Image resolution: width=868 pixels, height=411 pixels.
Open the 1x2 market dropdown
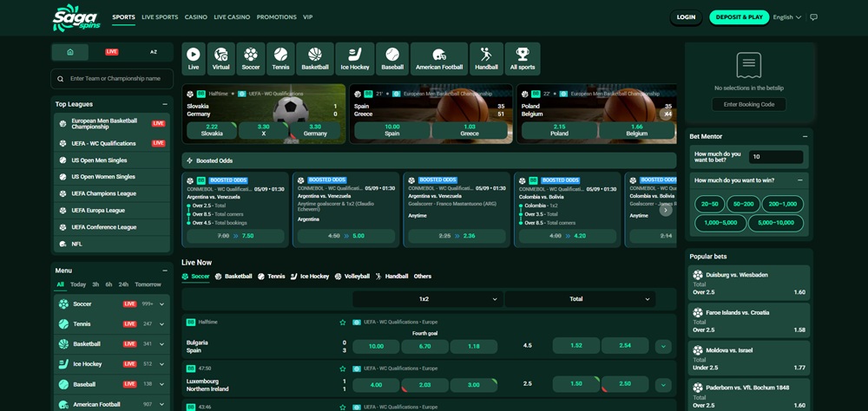click(428, 299)
